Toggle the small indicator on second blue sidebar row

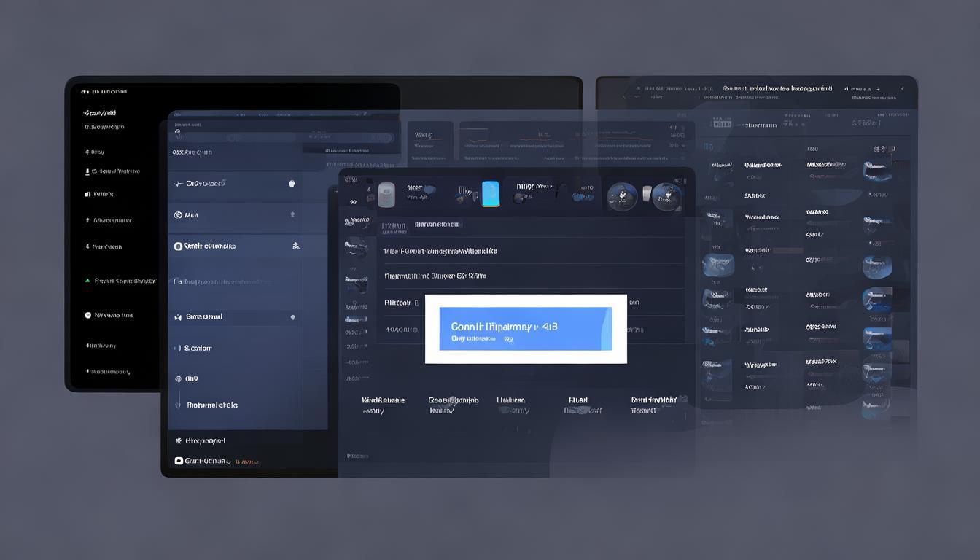tap(292, 215)
